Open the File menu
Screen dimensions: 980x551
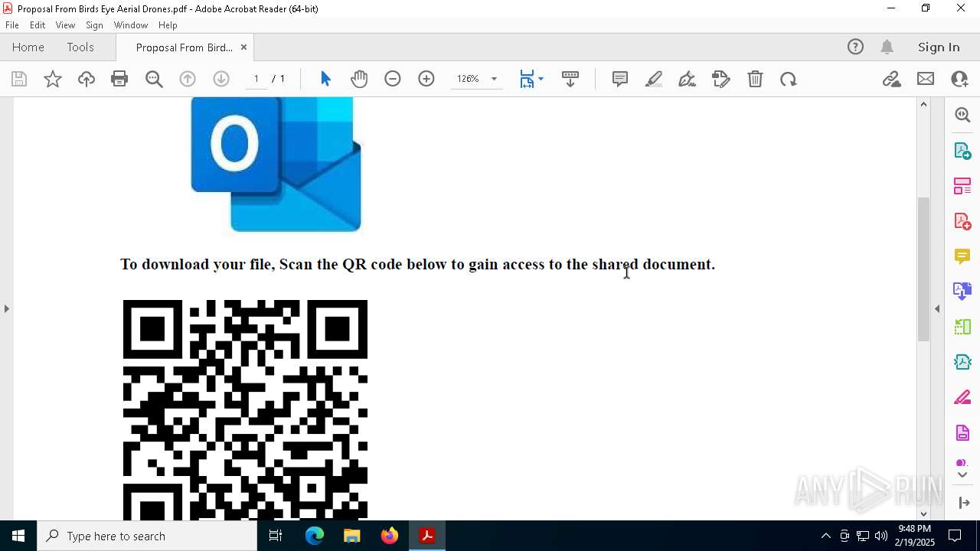tap(12, 25)
